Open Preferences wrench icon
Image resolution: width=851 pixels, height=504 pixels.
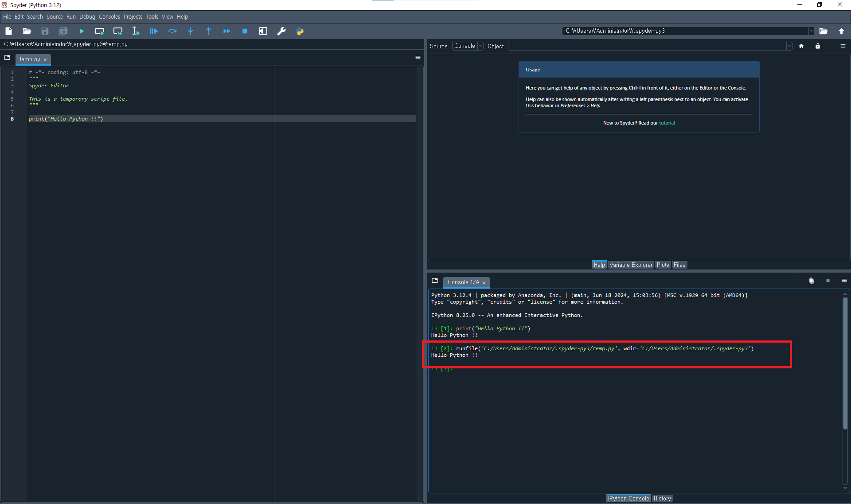point(281,31)
